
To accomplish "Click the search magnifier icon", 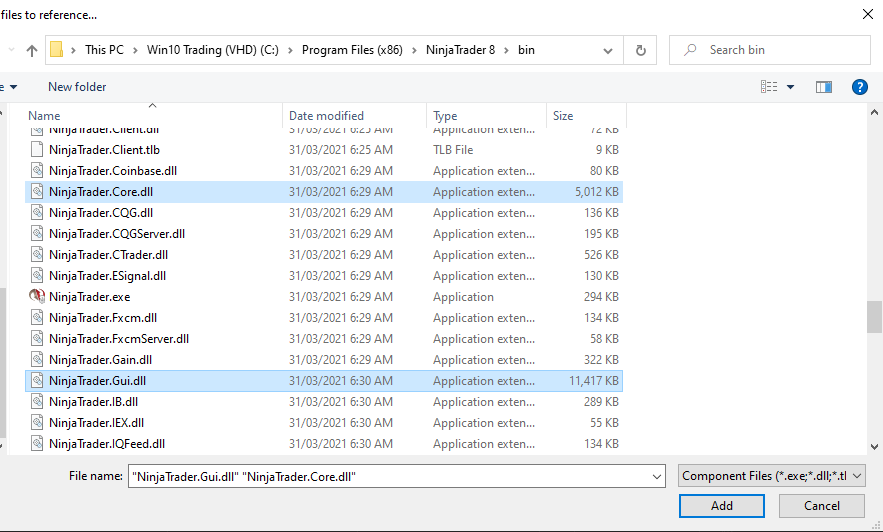I will 690,50.
